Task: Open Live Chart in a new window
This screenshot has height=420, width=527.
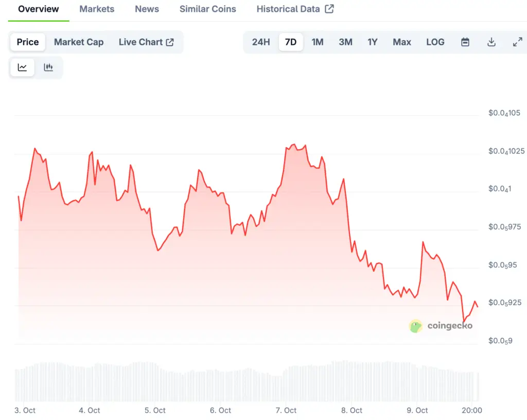Action: pyautogui.click(x=146, y=42)
